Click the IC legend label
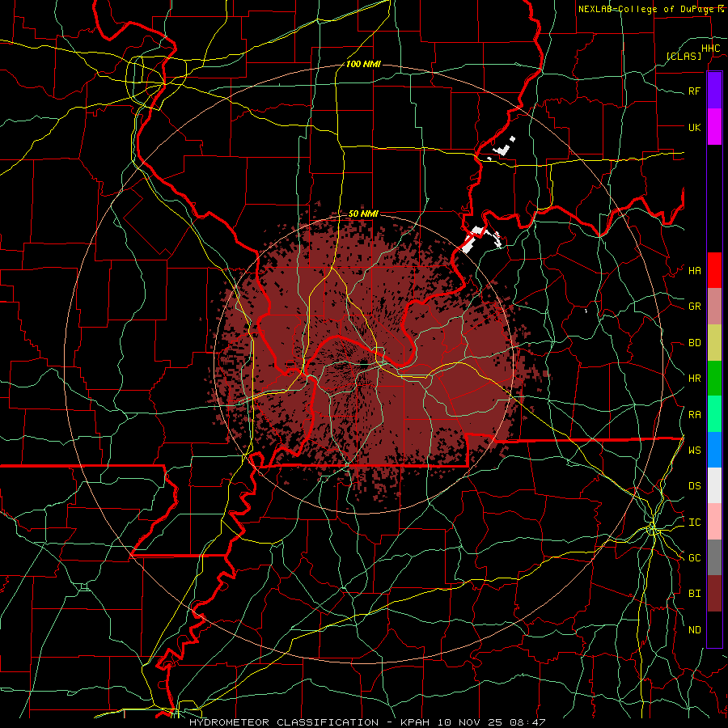 tap(695, 523)
